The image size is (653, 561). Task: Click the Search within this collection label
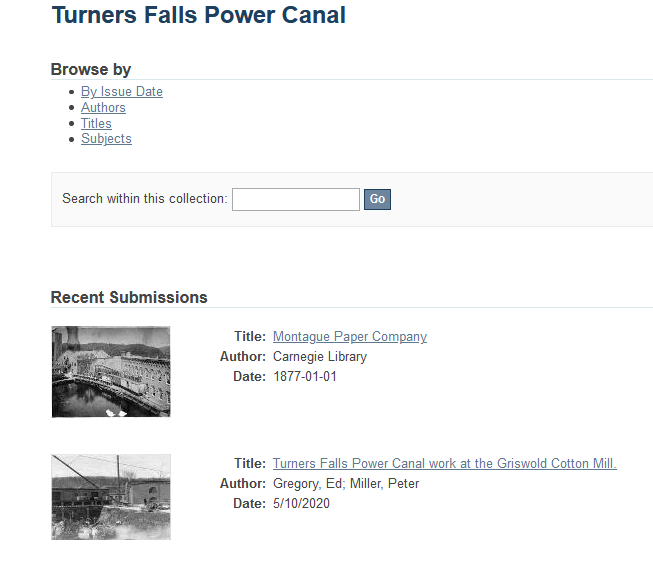click(x=145, y=199)
